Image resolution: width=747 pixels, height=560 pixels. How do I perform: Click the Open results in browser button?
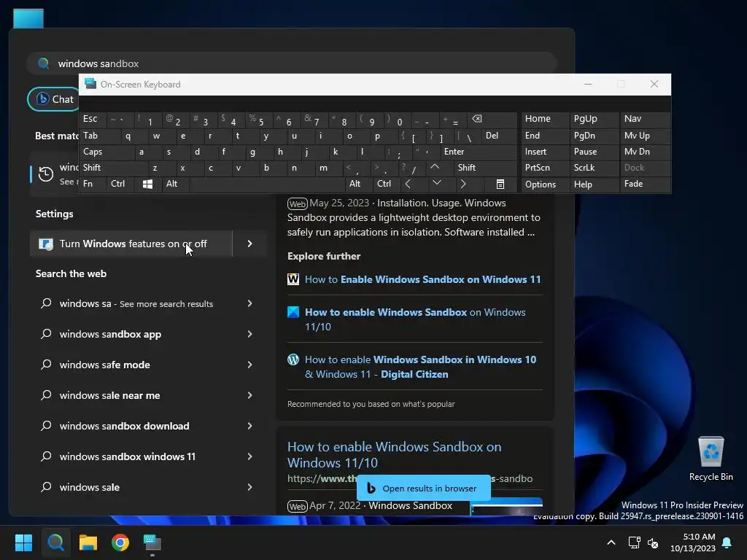423,488
